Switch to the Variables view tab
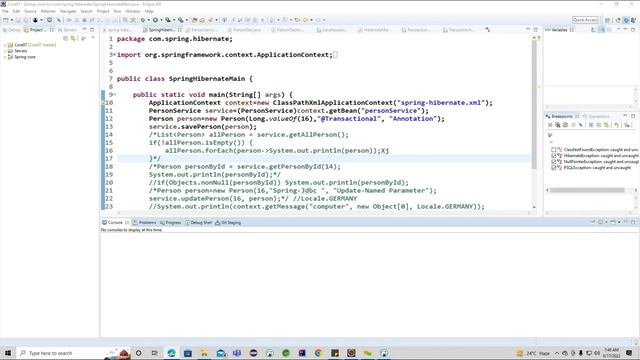This screenshot has width=640, height=360. click(560, 30)
